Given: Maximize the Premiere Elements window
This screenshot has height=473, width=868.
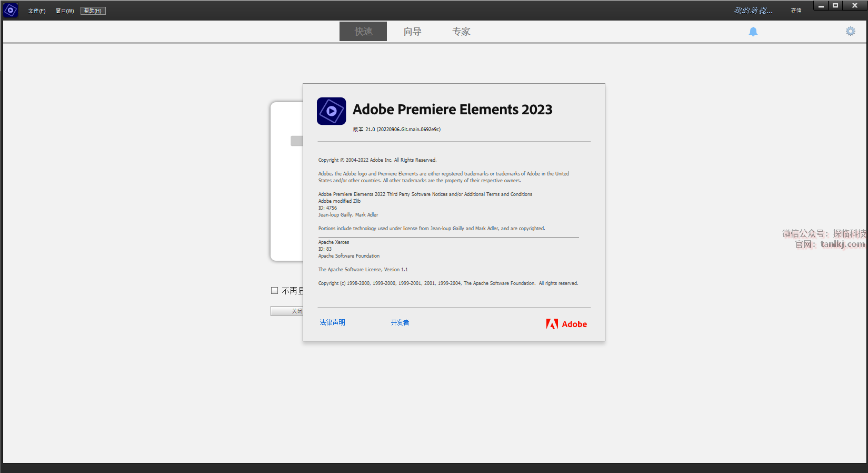Looking at the screenshot, I should [x=835, y=6].
